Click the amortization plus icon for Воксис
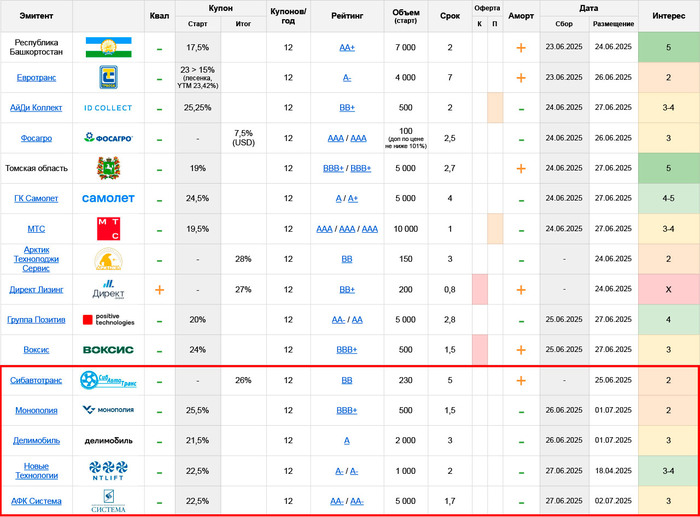This screenshot has width=700, height=517. pyautogui.click(x=521, y=350)
